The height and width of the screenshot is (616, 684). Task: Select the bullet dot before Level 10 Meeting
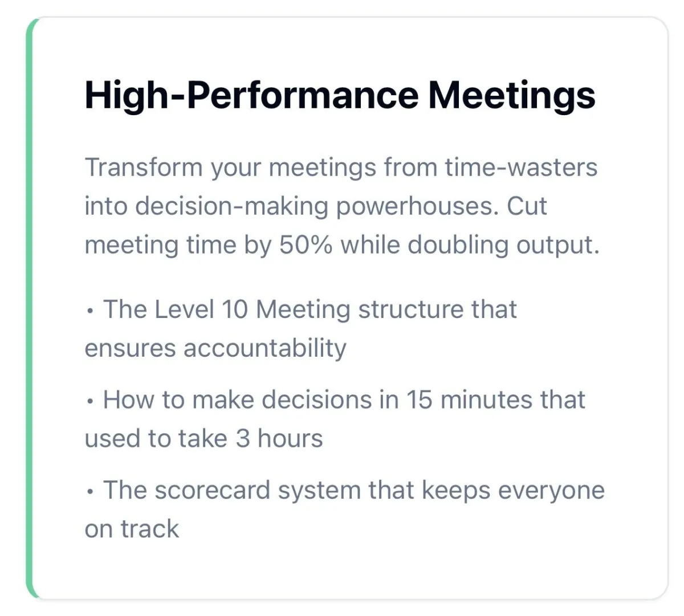pos(90,312)
